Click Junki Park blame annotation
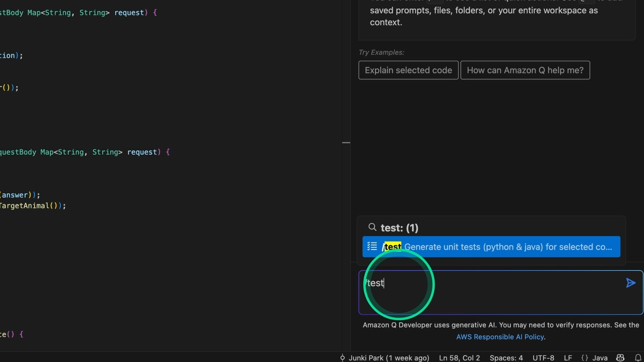Image resolution: width=644 pixels, height=362 pixels. pos(389,358)
